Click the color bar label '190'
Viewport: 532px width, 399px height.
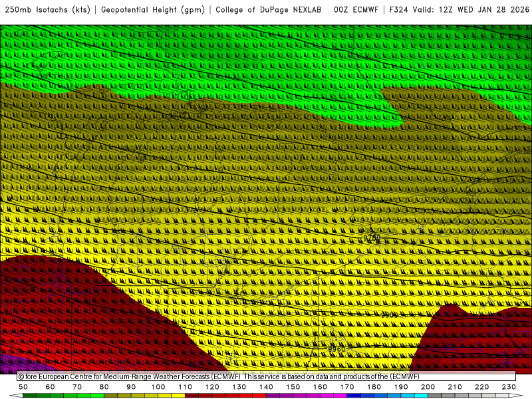pyautogui.click(x=401, y=387)
